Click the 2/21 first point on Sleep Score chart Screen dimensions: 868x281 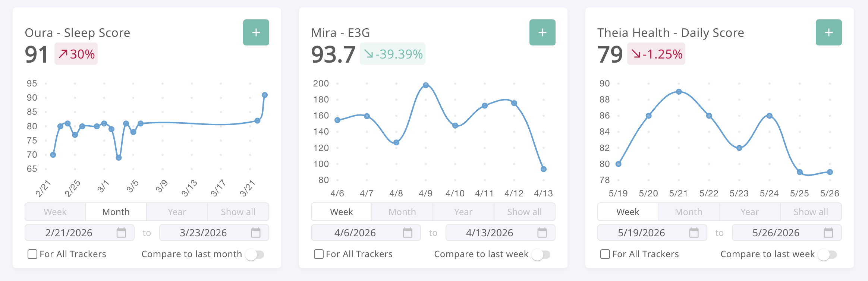click(x=53, y=155)
